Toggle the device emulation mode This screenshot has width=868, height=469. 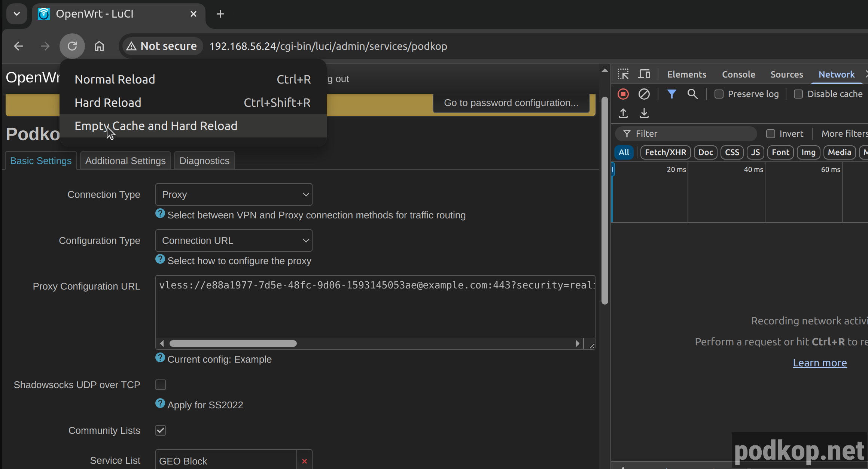click(644, 74)
